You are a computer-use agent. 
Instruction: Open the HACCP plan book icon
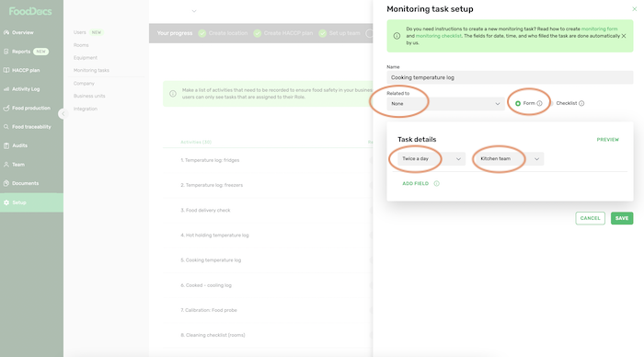6,70
